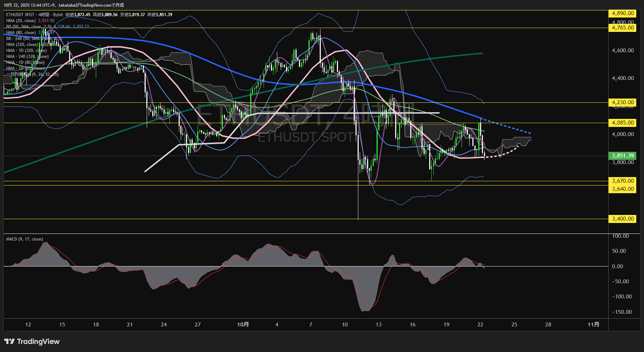Click the 11月 label on time axis
The width and height of the screenshot is (644, 352).
click(593, 325)
